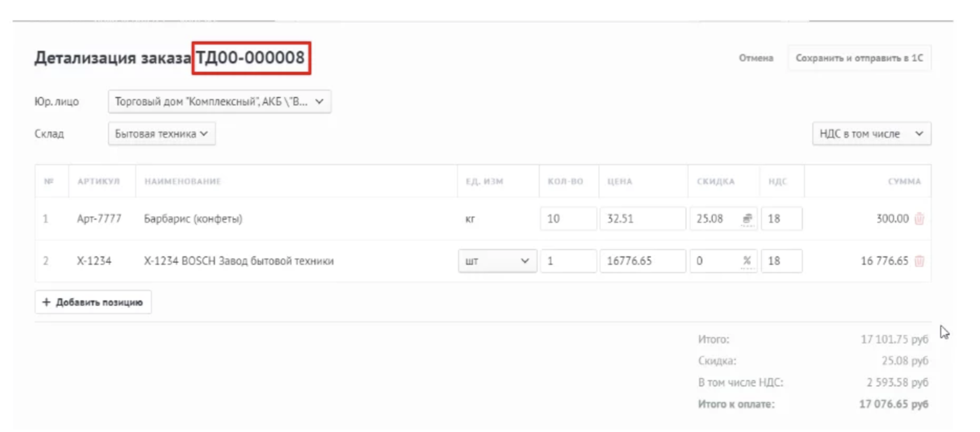Click the order number ТД00-000008
Screen dimensions: 980x432
251,58
